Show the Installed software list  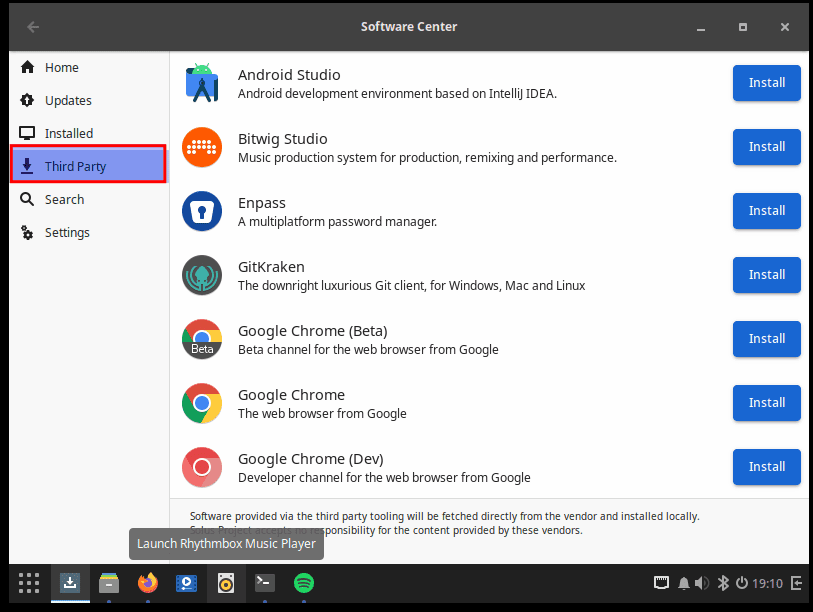[89, 133]
